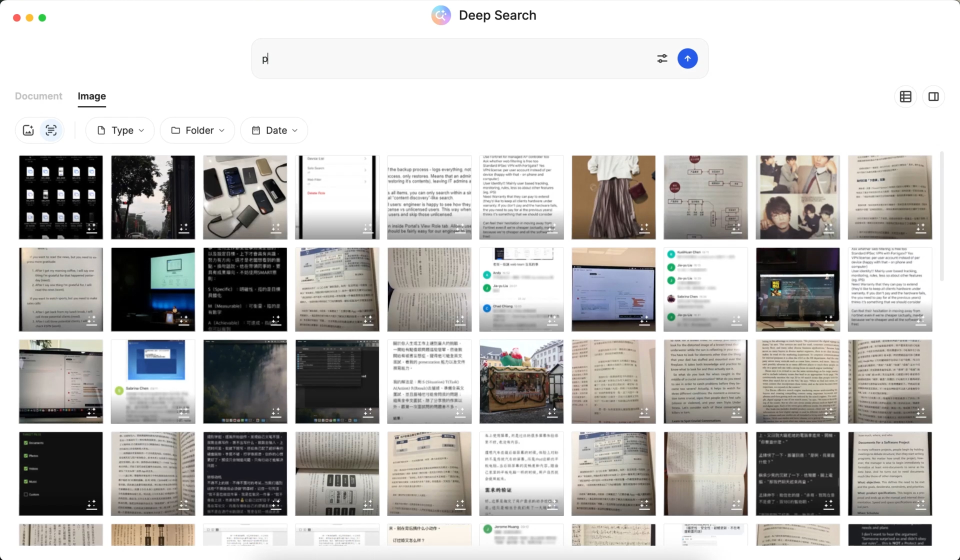Viewport: 960px width, 560px height.
Task: Open red flowchart diagram thumbnail
Action: point(705,197)
